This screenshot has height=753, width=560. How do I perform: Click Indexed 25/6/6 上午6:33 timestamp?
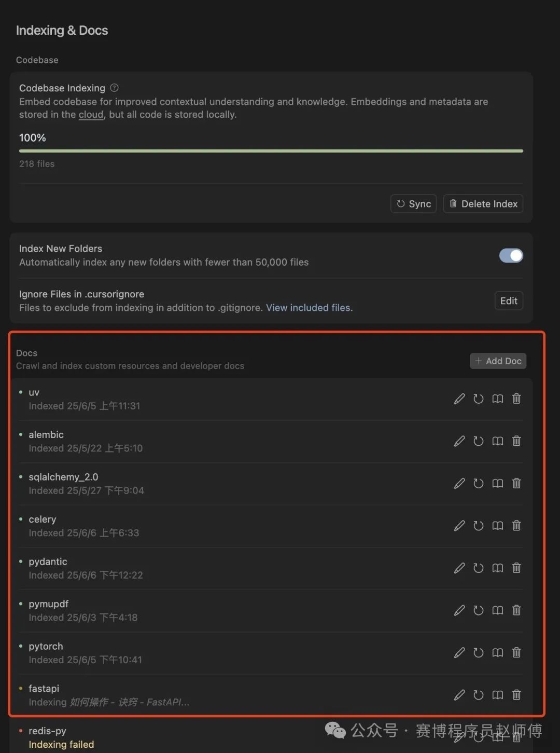(x=84, y=533)
